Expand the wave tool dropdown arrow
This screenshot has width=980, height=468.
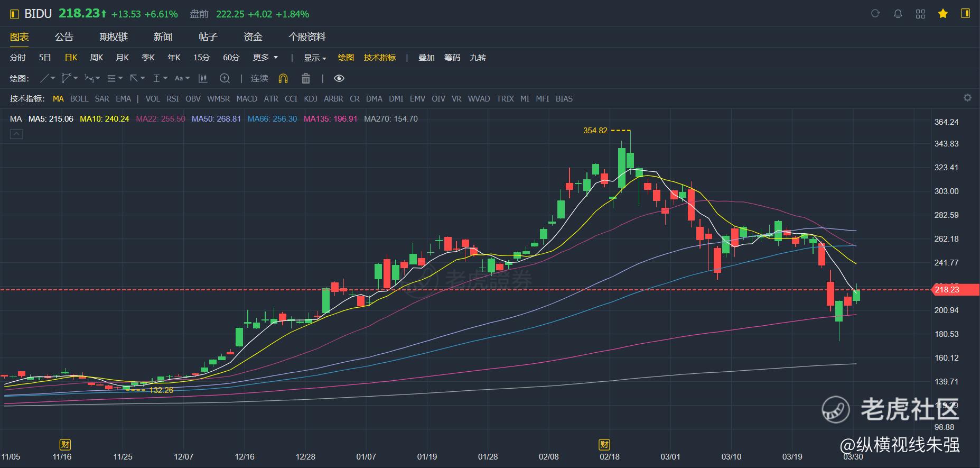[x=98, y=78]
